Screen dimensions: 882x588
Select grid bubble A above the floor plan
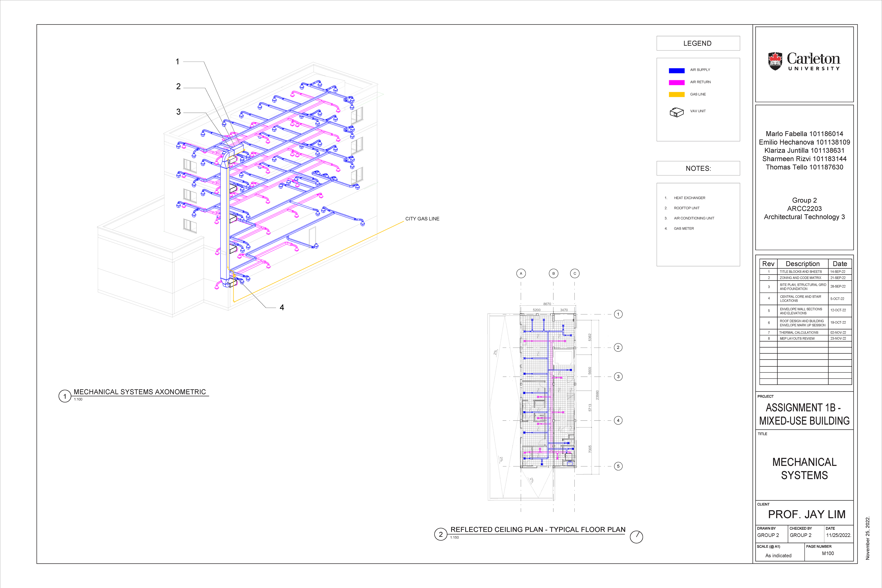pyautogui.click(x=521, y=274)
